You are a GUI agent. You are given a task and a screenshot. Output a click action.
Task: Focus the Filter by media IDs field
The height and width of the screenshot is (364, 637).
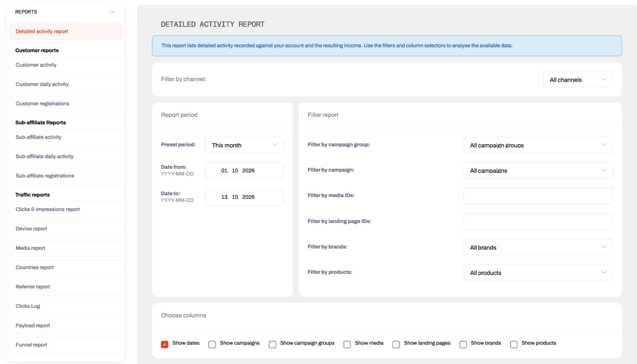pyautogui.click(x=538, y=196)
